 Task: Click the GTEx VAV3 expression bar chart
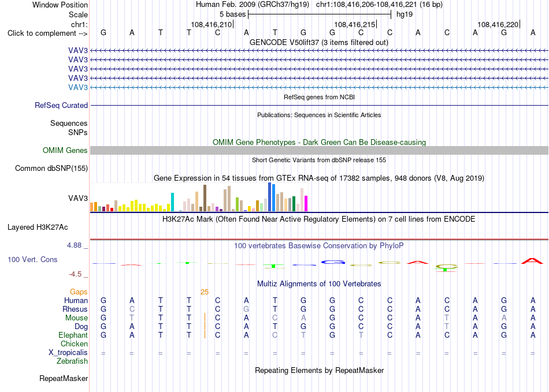pyautogui.click(x=199, y=197)
